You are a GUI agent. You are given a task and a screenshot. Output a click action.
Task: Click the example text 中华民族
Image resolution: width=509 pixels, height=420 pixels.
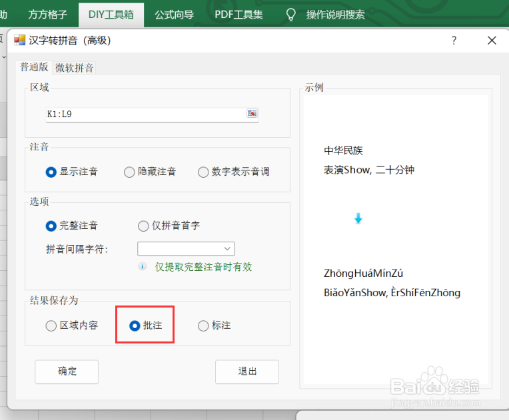point(343,150)
